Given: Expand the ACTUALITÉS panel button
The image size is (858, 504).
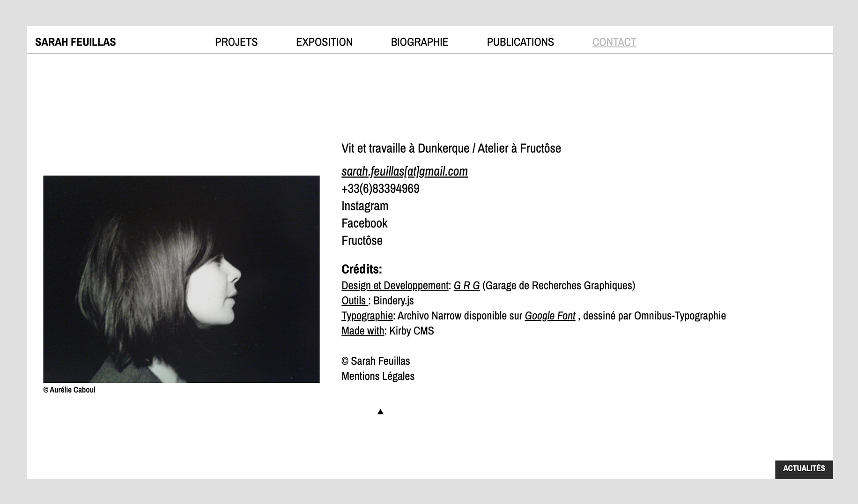Looking at the screenshot, I should [x=804, y=469].
